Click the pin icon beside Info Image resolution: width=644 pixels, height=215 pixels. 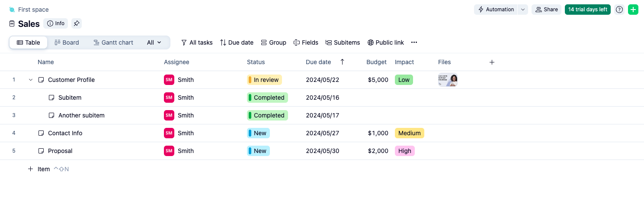(77, 23)
